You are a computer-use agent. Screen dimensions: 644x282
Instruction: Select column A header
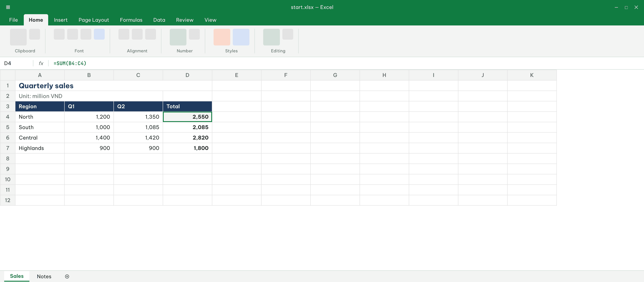coord(40,75)
